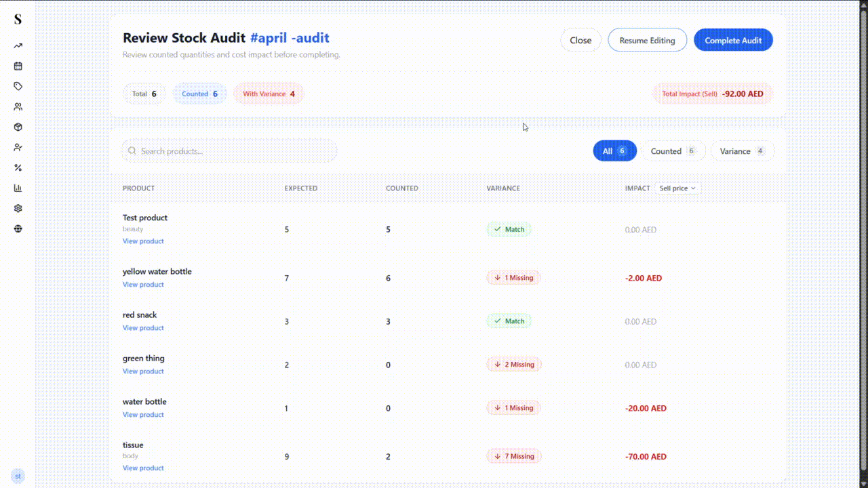Select the Variance filter pill

[x=742, y=150]
